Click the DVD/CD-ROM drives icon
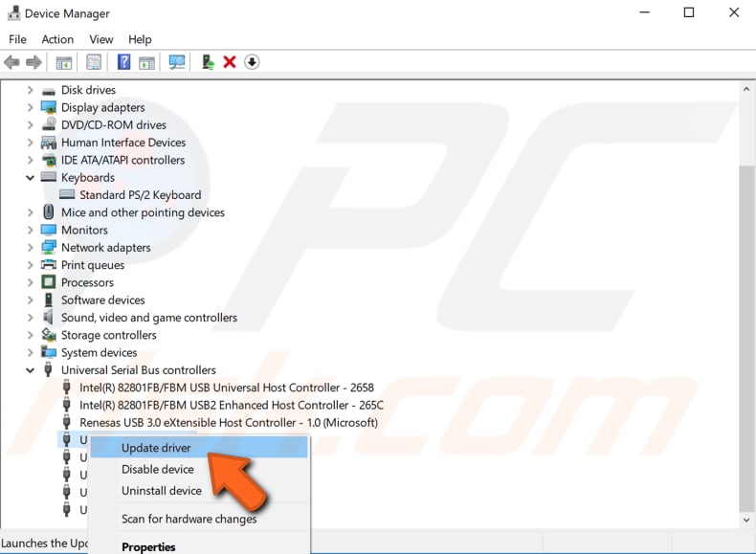The width and height of the screenshot is (756, 554). pos(49,124)
